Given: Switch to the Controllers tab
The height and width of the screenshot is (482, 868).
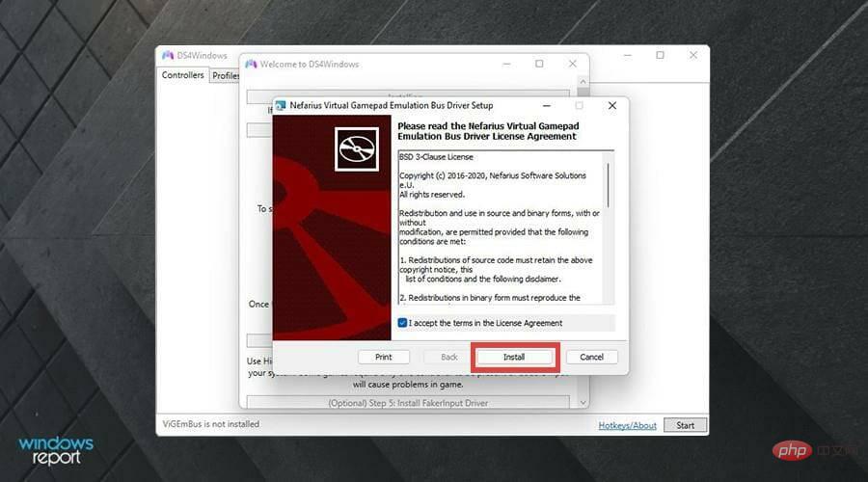Looking at the screenshot, I should 182,75.
